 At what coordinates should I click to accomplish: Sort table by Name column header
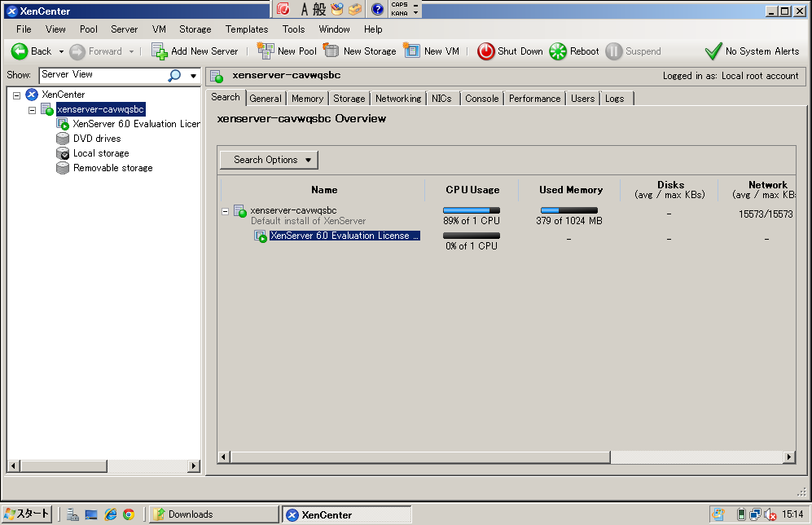(324, 190)
